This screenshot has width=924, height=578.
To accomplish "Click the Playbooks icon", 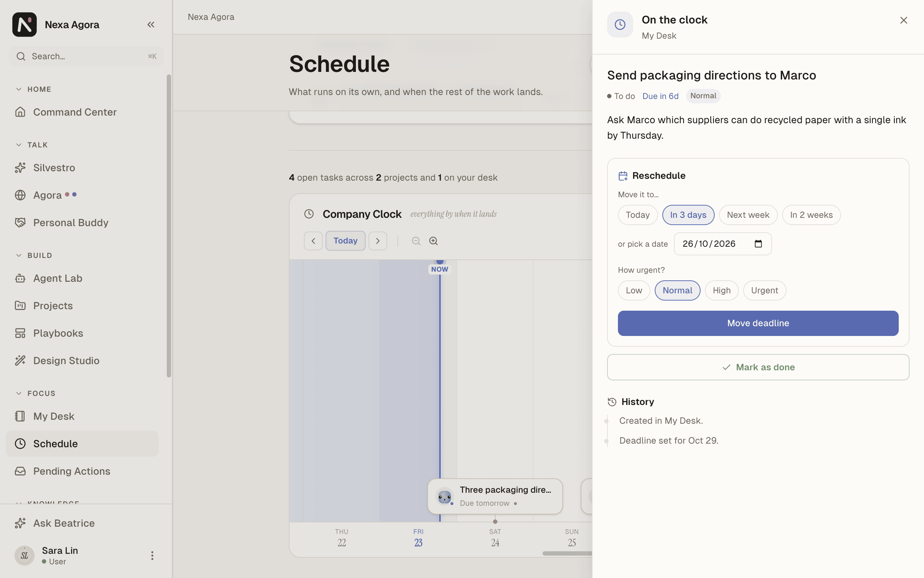I will [20, 333].
